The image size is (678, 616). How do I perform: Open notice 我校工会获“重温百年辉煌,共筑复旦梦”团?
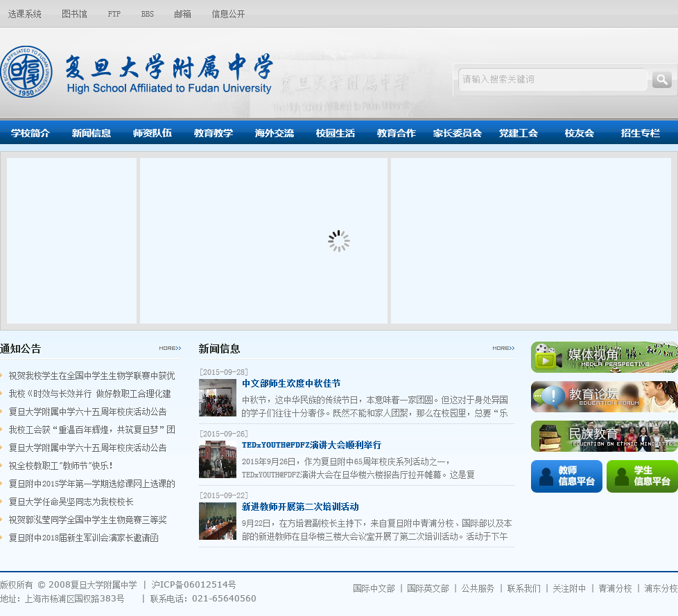(92, 430)
